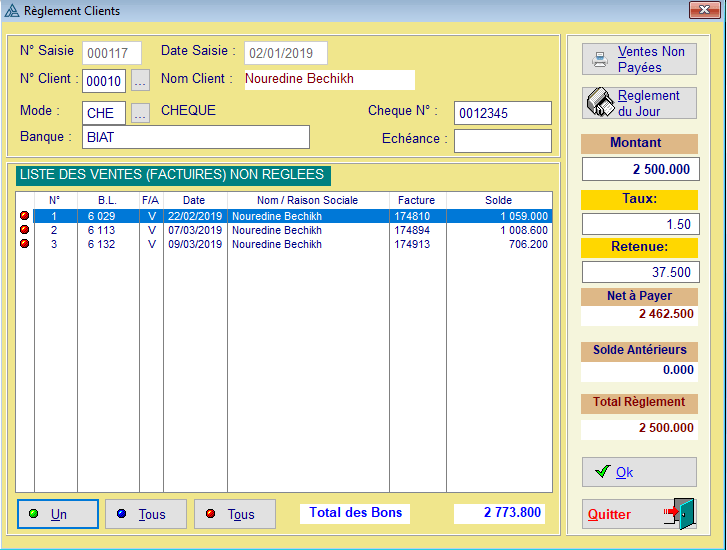Click invoice number 174894

pyautogui.click(x=412, y=230)
